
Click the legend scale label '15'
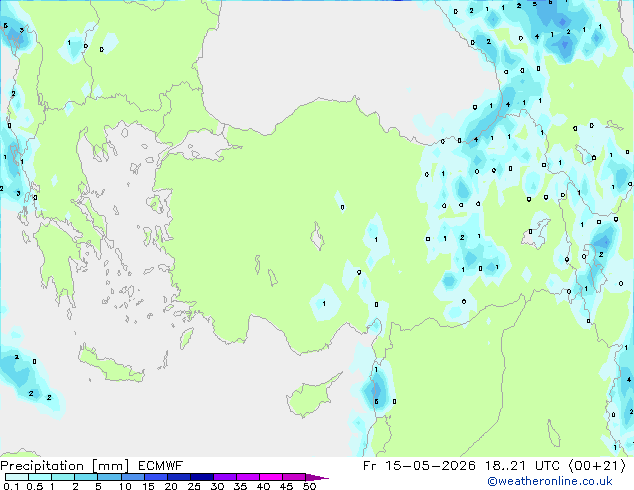click(148, 486)
